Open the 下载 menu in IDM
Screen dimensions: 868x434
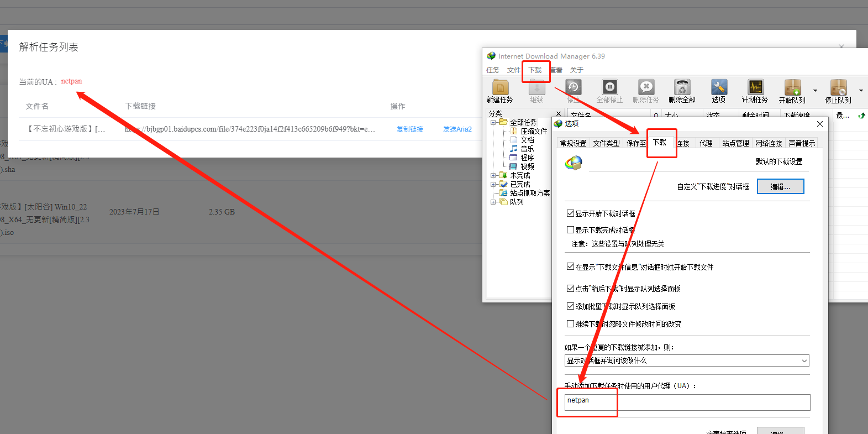click(x=535, y=70)
